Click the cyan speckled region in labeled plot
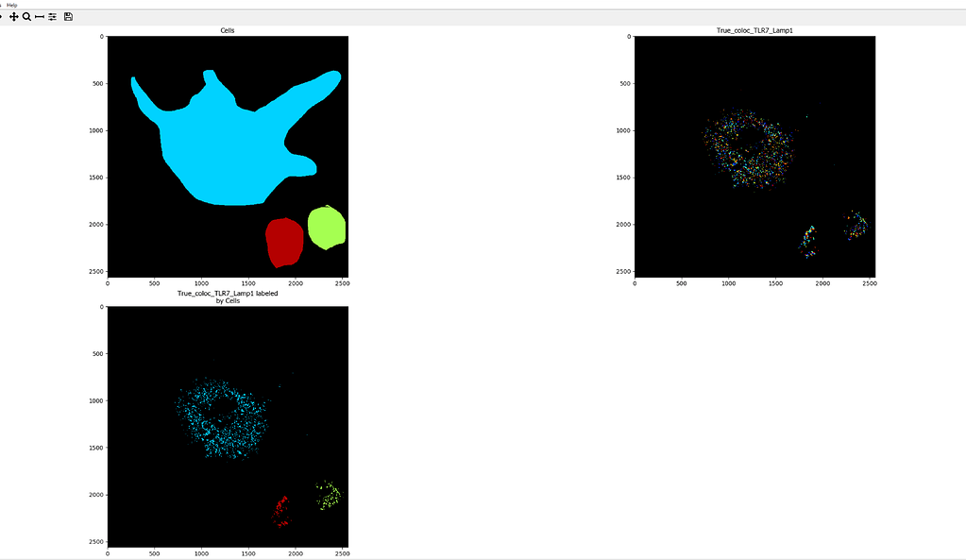The height and width of the screenshot is (560, 966). pos(217,416)
